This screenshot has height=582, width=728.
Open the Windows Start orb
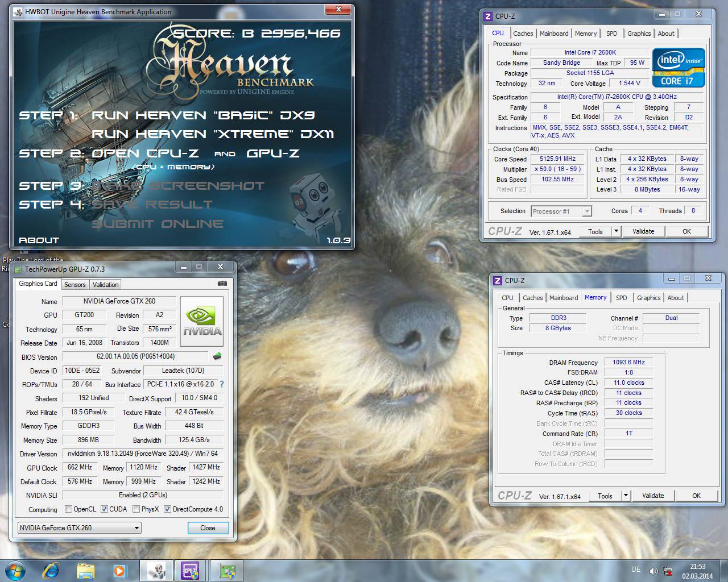point(15,570)
